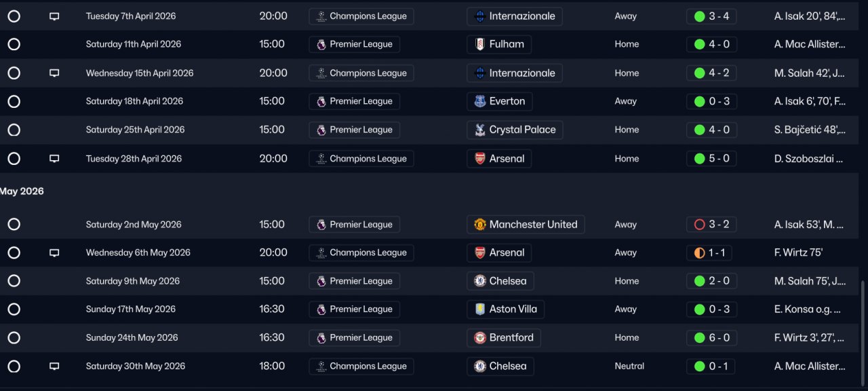
Task: Click the Brentford club crest
Action: click(479, 338)
